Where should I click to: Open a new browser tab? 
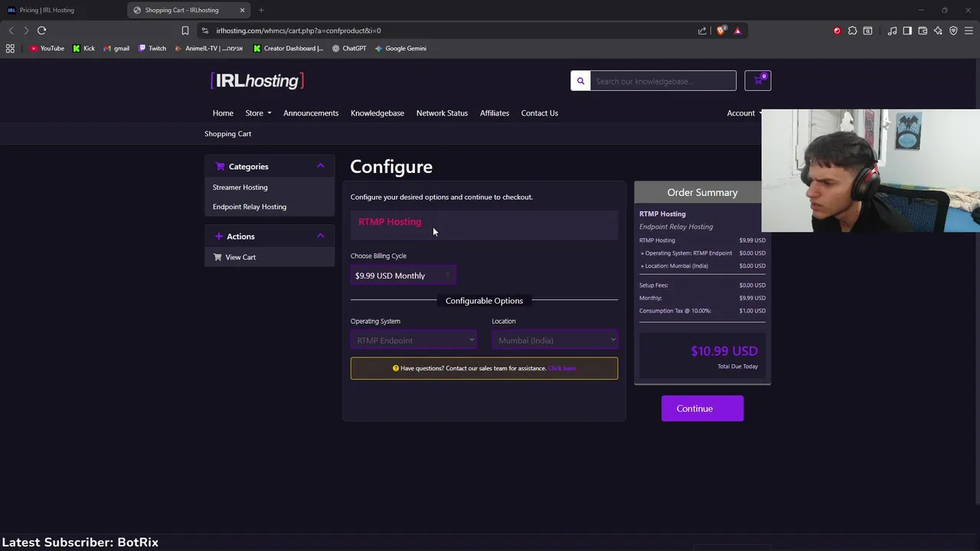coord(261,10)
